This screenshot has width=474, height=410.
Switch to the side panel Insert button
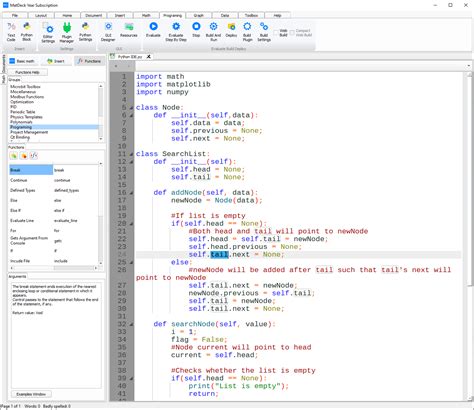[x=56, y=61]
